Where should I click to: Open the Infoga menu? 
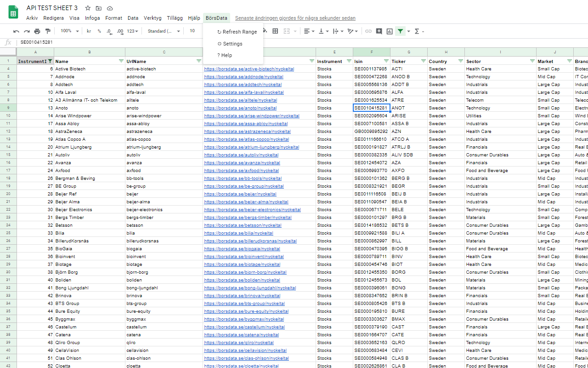tap(92, 18)
